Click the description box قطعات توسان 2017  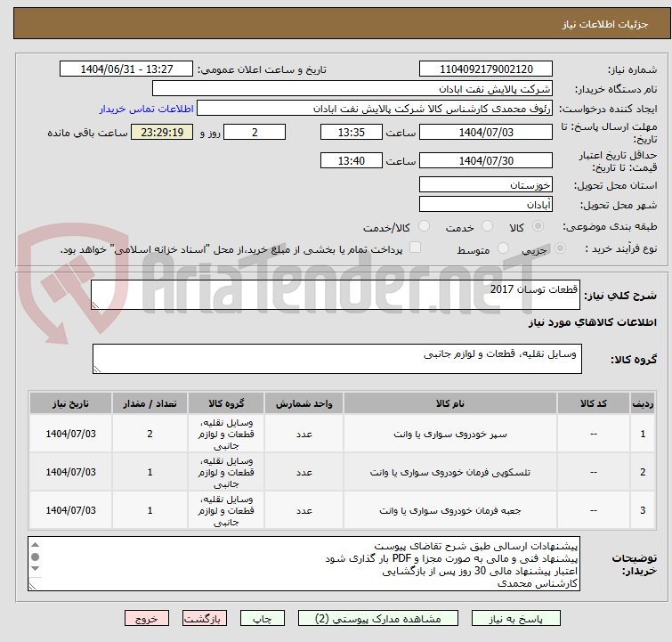tap(336, 295)
